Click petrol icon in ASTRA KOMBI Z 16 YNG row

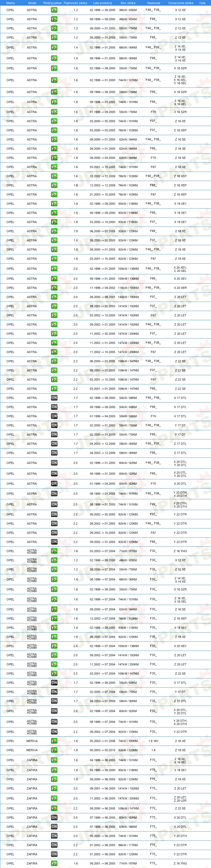(54, 551)
